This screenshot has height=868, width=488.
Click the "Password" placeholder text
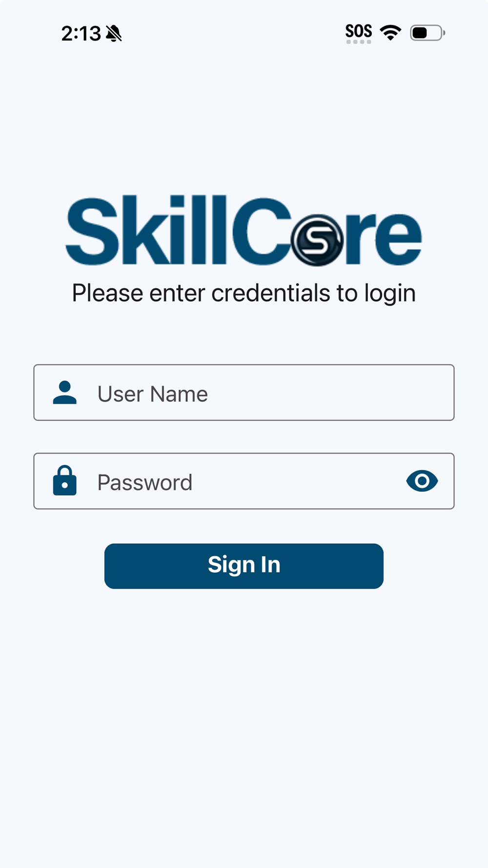tap(145, 482)
